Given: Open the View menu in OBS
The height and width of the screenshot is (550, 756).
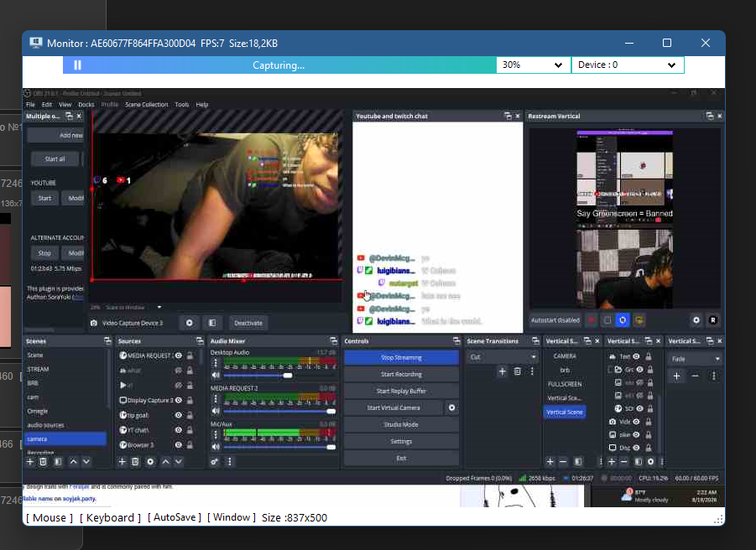Looking at the screenshot, I should pos(65,105).
